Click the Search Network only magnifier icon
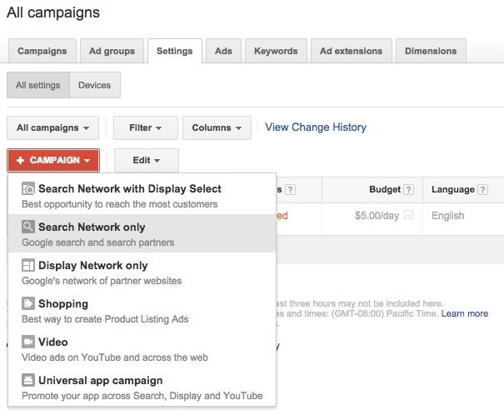Image resolution: width=504 pixels, height=420 pixels. (28, 227)
